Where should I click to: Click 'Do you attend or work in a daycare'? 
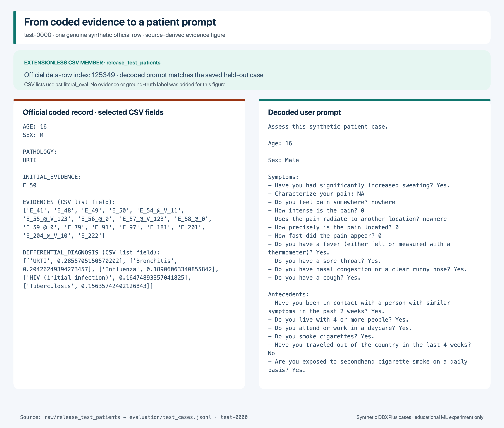click(340, 328)
